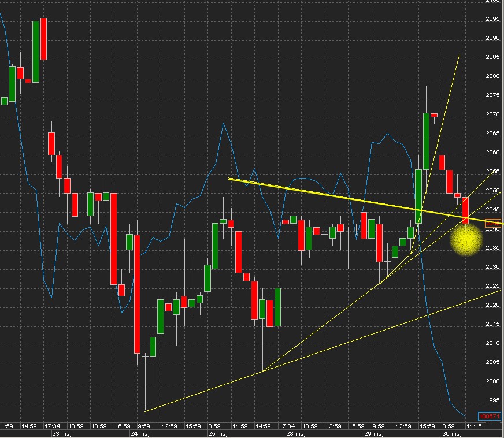Select the 2085 price level label

(492, 57)
